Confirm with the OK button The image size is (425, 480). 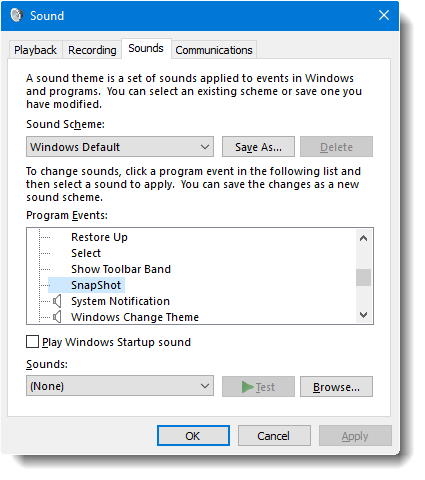tap(193, 435)
